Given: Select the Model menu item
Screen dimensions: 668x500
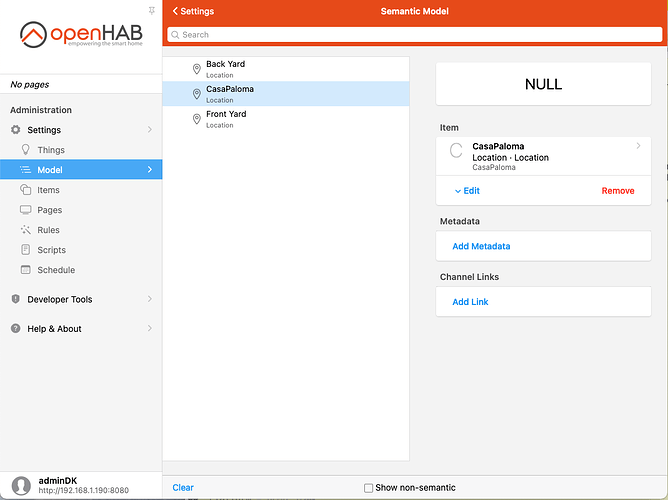Looking at the screenshot, I should (50, 170).
